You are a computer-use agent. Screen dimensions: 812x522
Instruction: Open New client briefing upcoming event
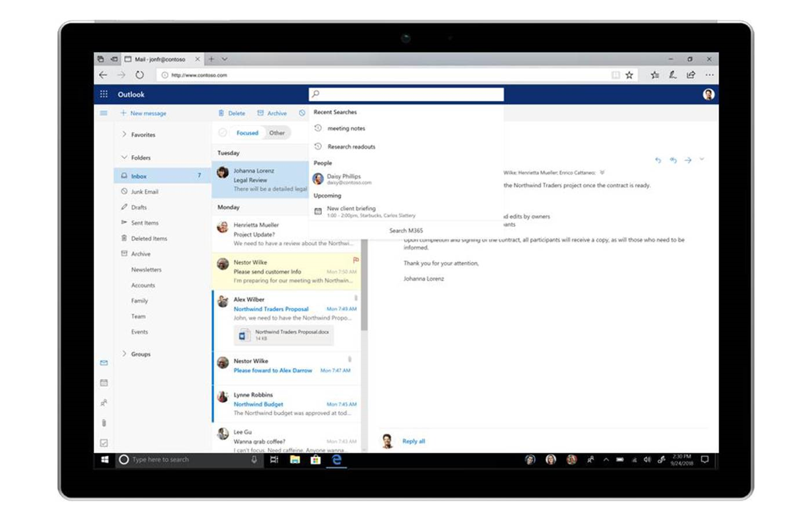click(x=406, y=211)
